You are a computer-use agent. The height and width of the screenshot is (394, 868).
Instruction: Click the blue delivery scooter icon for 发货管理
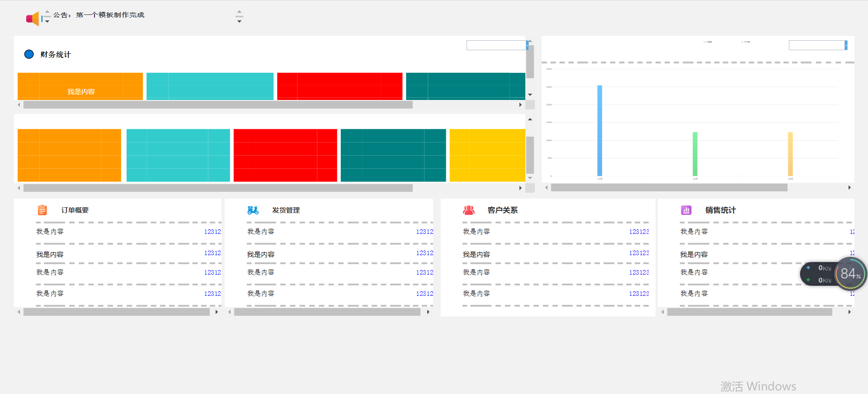pos(253,210)
